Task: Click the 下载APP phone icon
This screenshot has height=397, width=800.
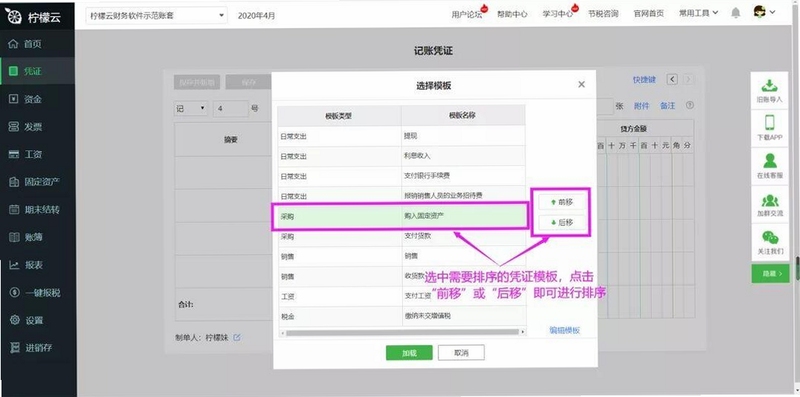Action: coord(769,123)
